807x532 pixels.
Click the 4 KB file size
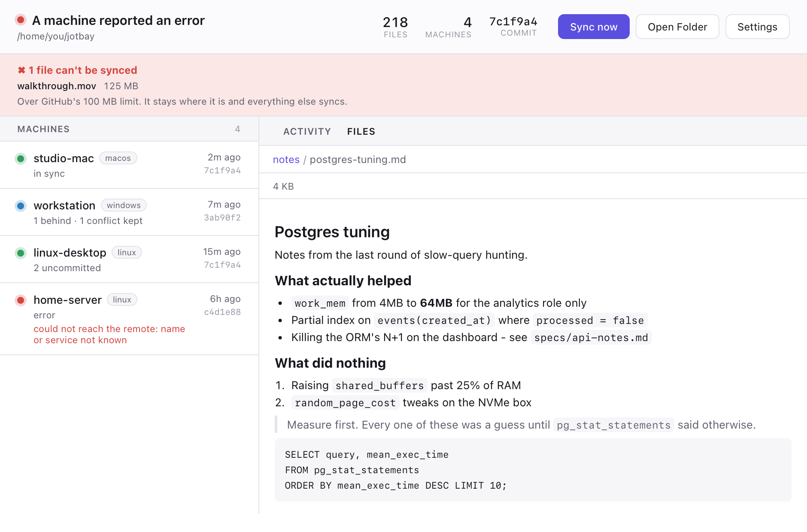tap(283, 186)
